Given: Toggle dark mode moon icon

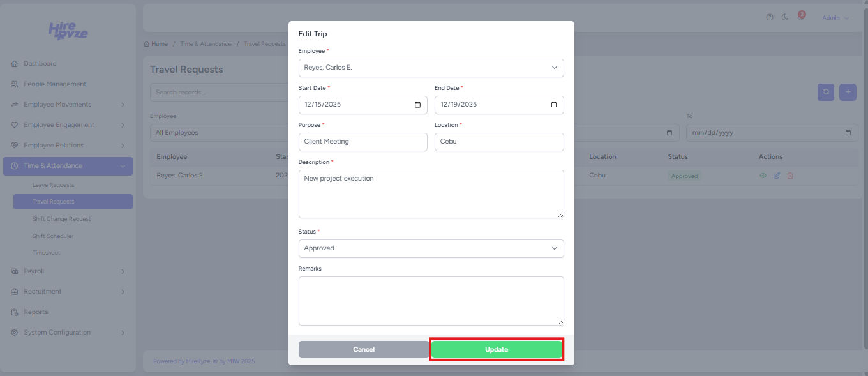Looking at the screenshot, I should [785, 17].
